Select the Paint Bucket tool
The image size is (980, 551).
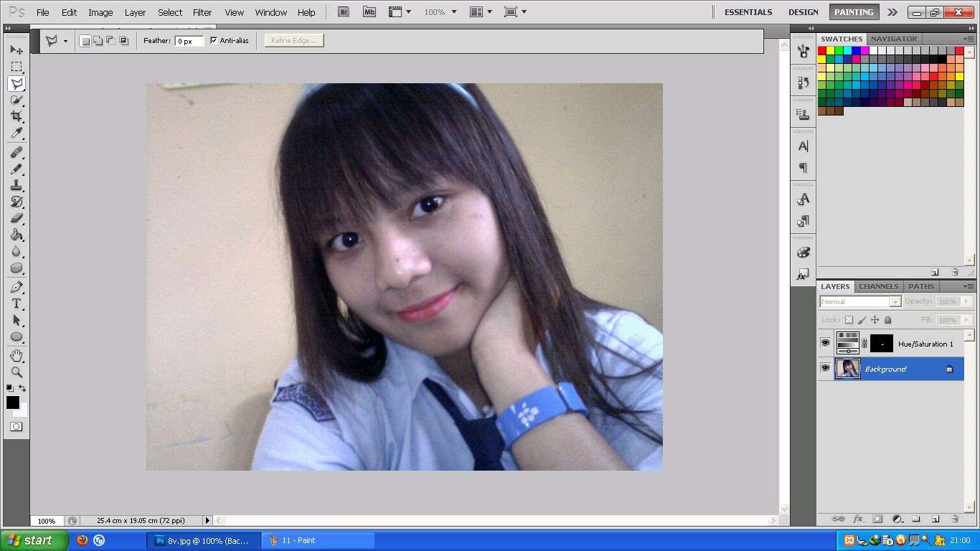point(16,235)
